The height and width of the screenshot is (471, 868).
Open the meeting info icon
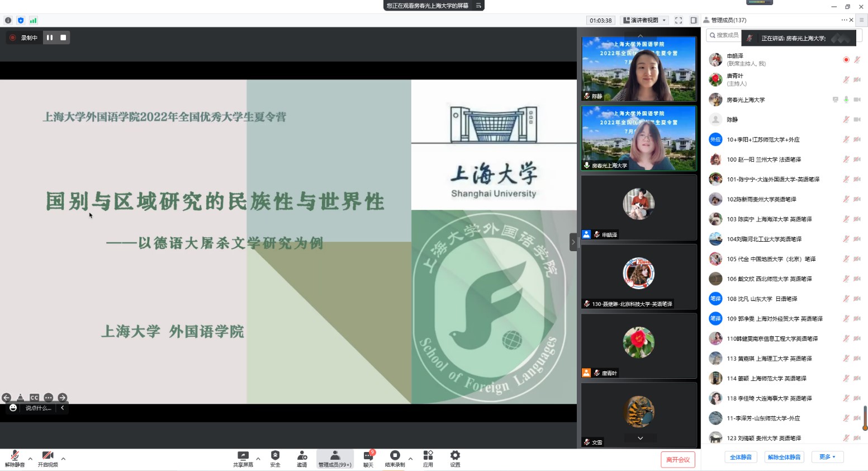pyautogui.click(x=8, y=20)
